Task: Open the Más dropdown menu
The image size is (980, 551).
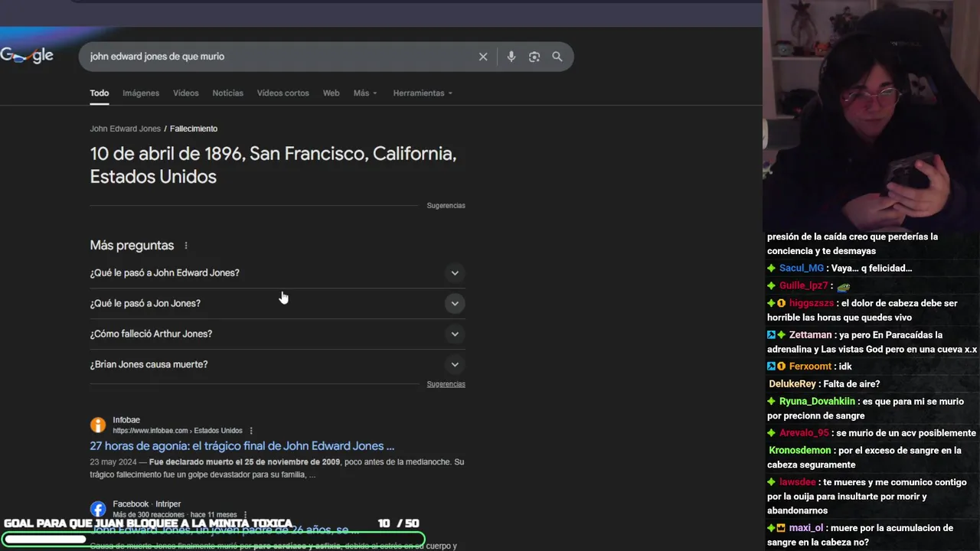Action: (x=365, y=93)
